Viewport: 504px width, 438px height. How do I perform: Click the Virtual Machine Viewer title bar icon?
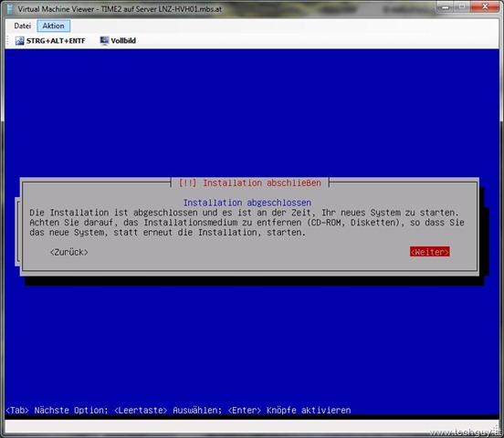(x=10, y=9)
